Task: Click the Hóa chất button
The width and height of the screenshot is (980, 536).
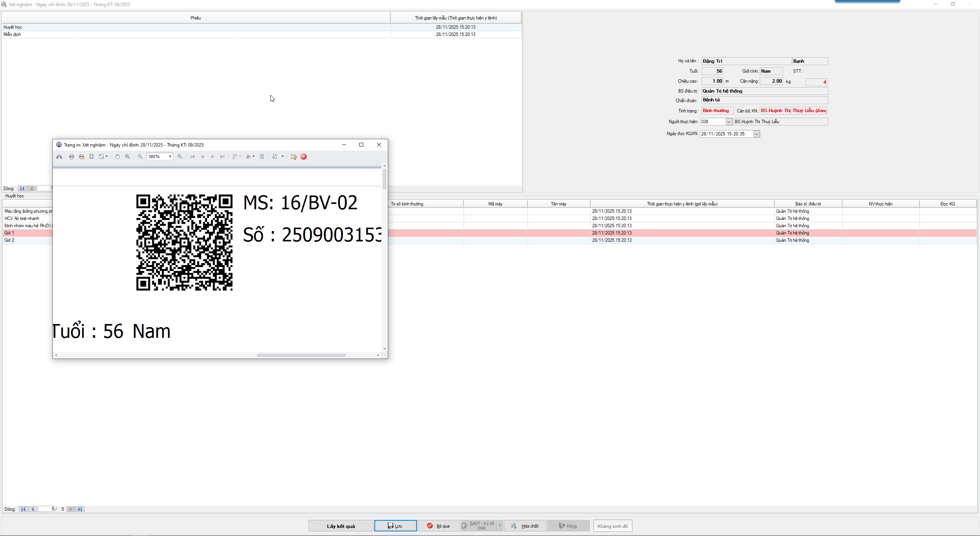Action: click(525, 526)
